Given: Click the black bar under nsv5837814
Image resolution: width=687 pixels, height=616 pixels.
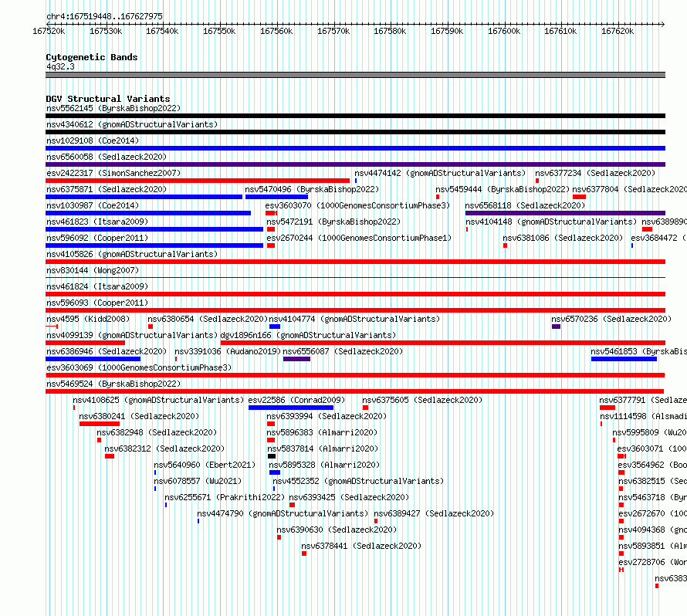Looking at the screenshot, I should [x=272, y=456].
